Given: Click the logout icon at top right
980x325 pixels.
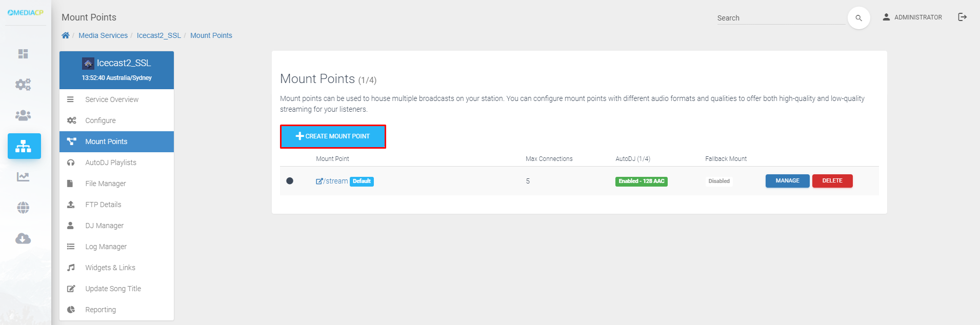Looking at the screenshot, I should tap(962, 17).
